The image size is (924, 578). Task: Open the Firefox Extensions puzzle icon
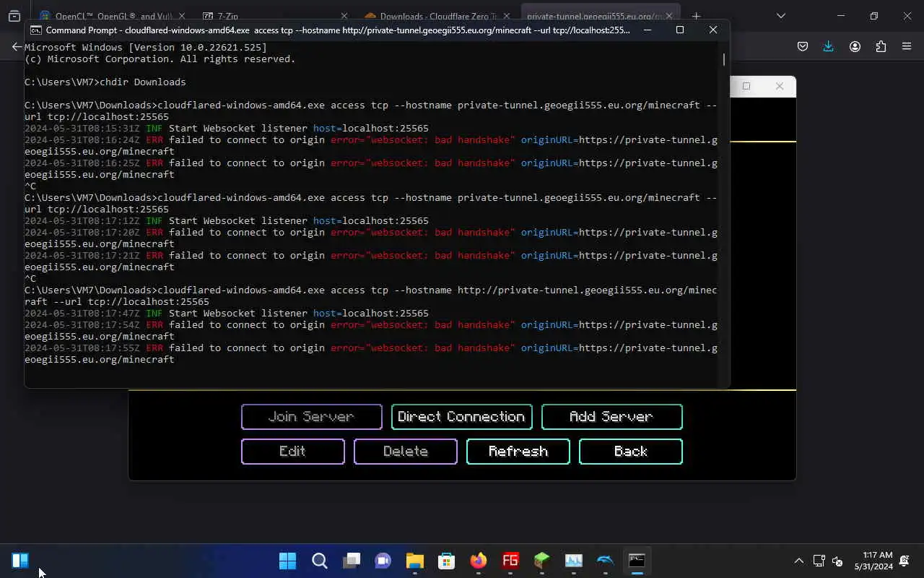click(x=881, y=47)
